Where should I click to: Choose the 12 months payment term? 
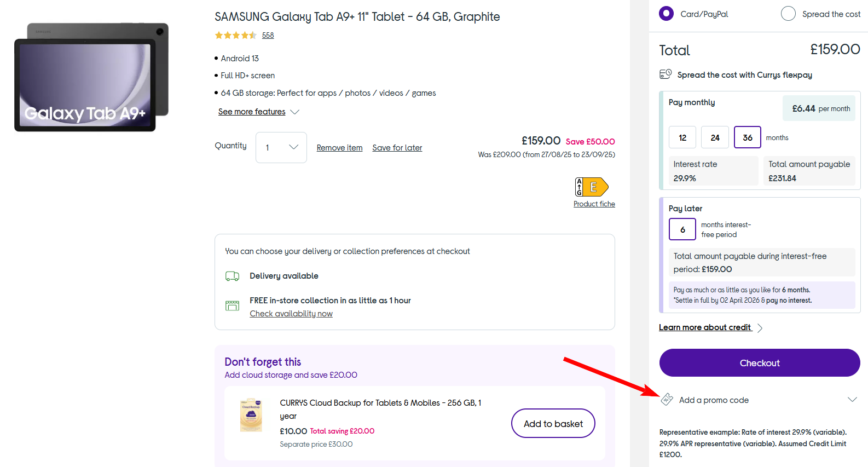[x=682, y=137]
